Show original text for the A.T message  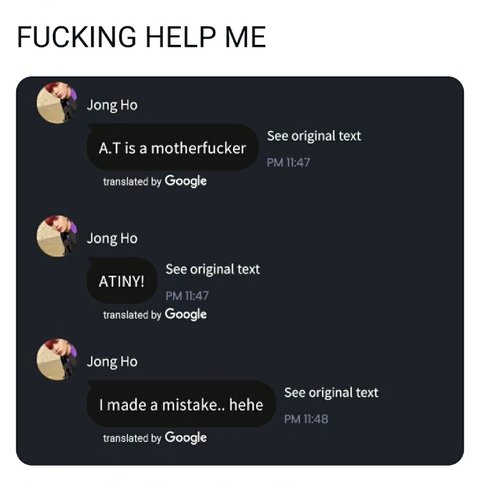click(x=314, y=136)
